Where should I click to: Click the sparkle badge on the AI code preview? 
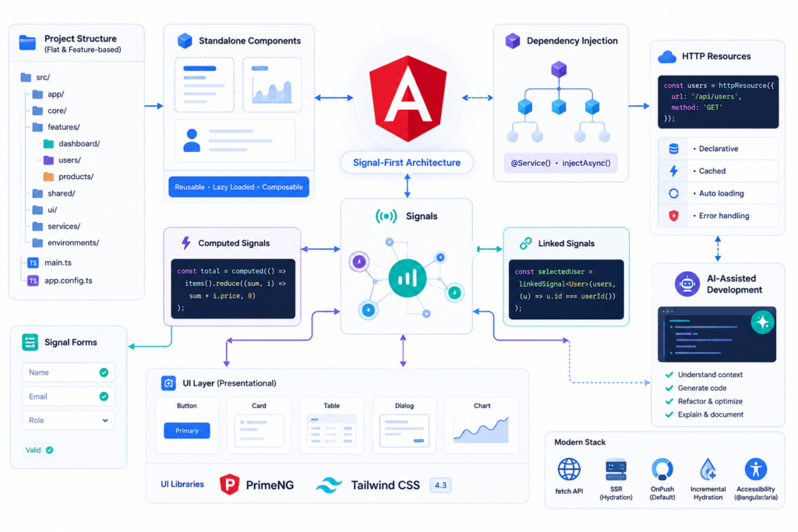[762, 322]
